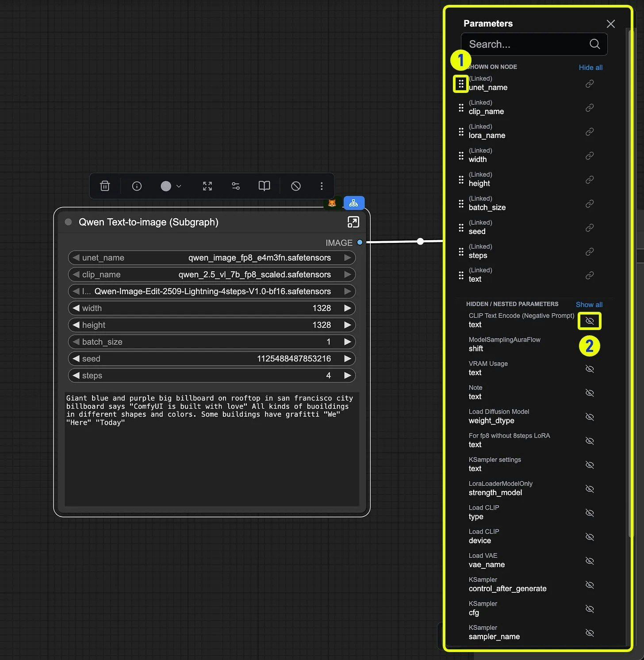644x660 pixels.
Task: Open node documentation via the book icon
Action: click(x=264, y=186)
